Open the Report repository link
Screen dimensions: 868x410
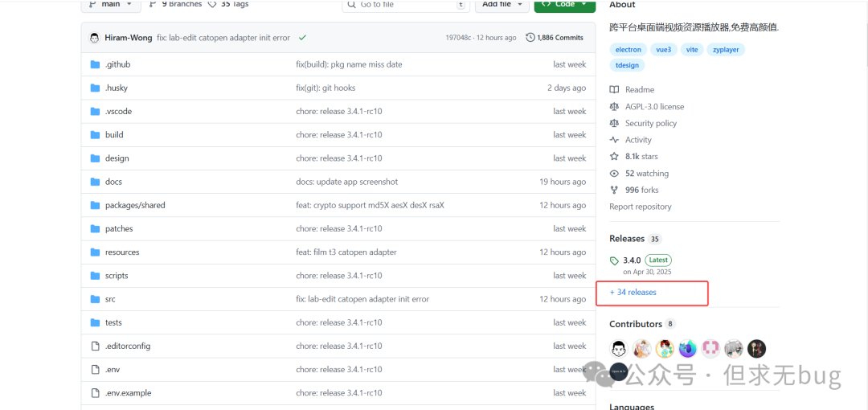point(641,207)
